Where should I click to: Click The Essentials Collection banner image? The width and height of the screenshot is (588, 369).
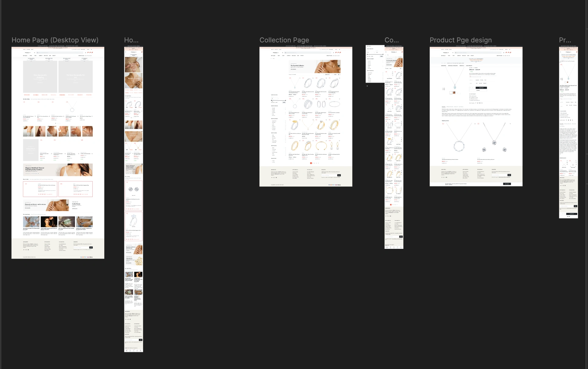point(328,66)
